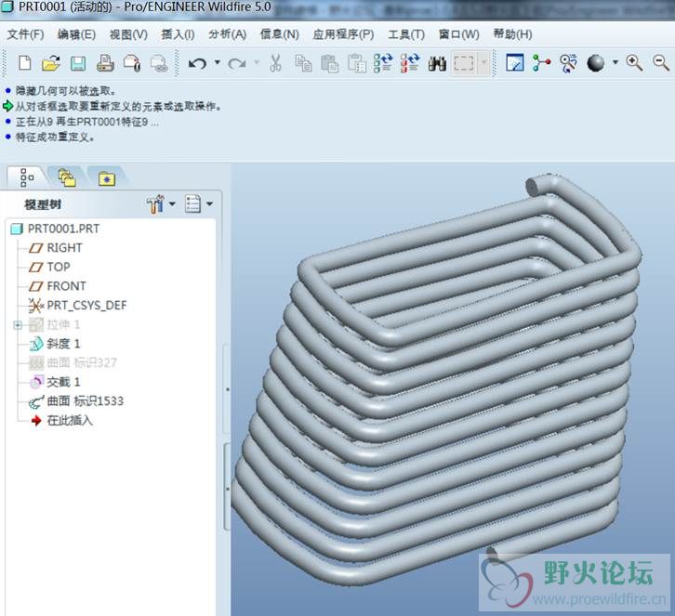675x616 pixels.
Task: Click the selection box icon
Action: point(464,64)
